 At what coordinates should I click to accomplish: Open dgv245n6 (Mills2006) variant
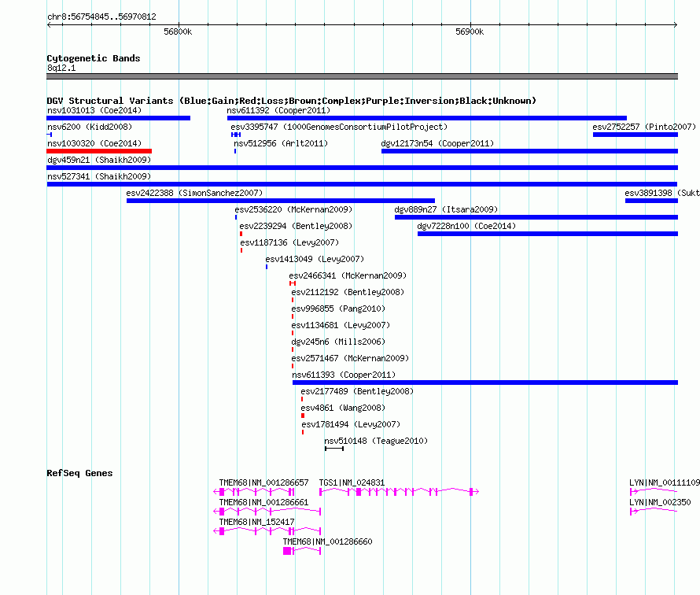[x=338, y=342]
